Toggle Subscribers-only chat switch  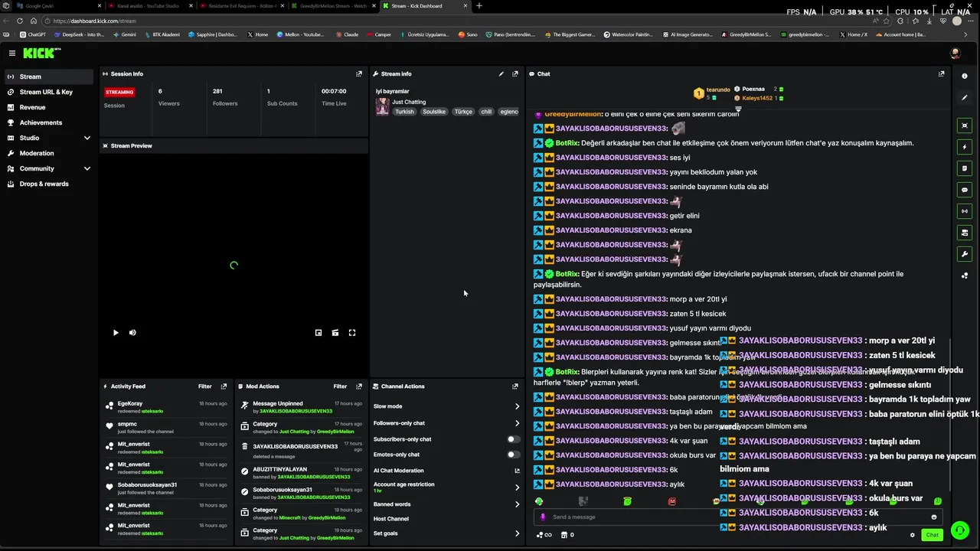(x=513, y=439)
